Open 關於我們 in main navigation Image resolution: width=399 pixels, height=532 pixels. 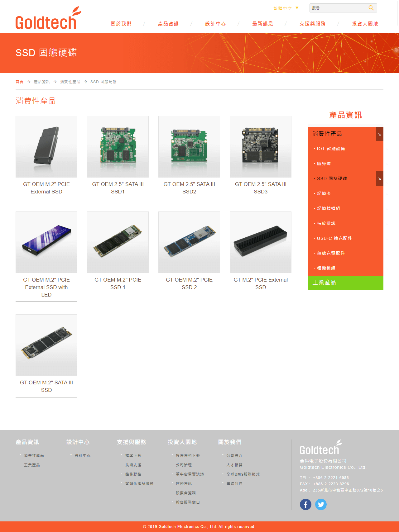coord(121,24)
